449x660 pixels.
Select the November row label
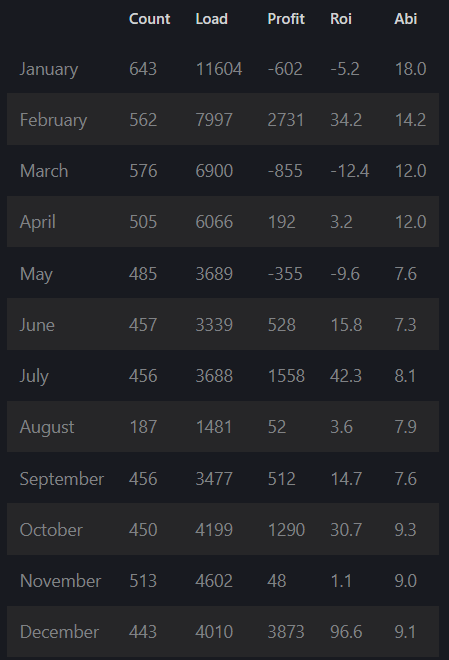click(60, 581)
